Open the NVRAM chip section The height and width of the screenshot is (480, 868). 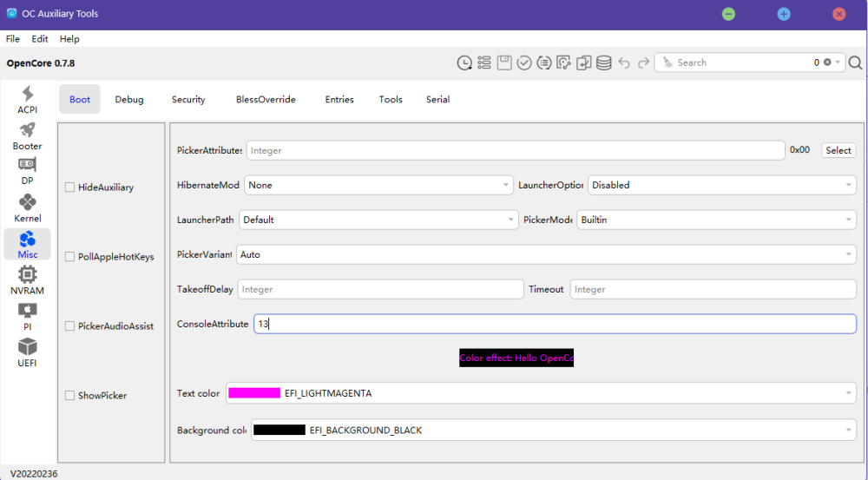27,280
